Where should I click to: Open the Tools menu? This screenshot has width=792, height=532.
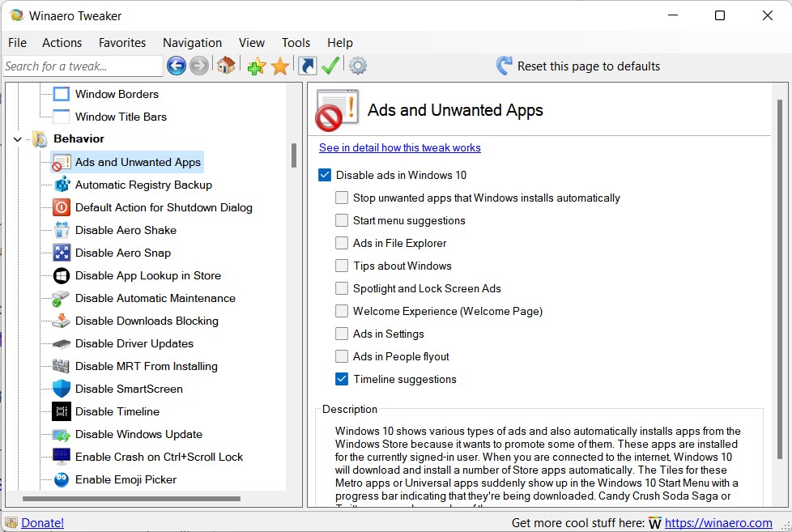point(296,43)
